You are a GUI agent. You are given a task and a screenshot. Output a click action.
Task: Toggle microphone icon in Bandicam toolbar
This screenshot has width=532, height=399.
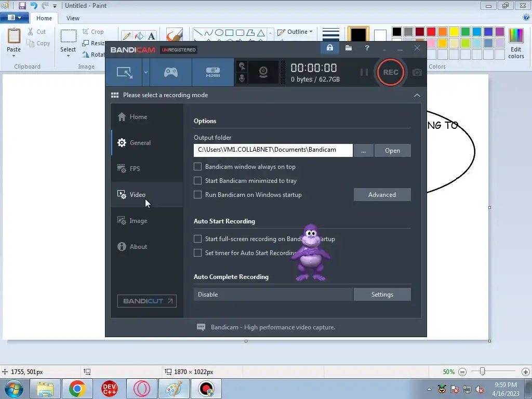(x=242, y=78)
